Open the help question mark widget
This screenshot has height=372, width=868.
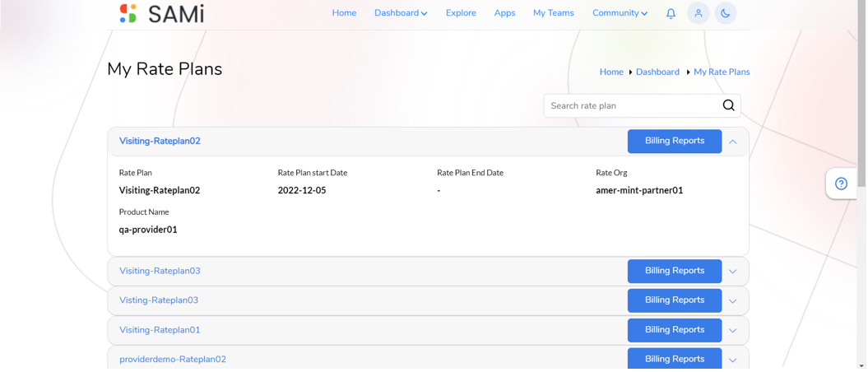[x=841, y=184]
